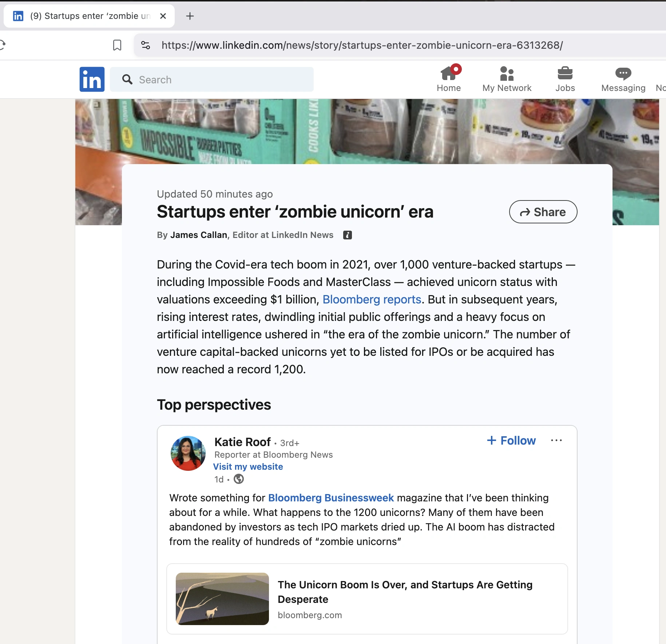Follow Katie Roof
This screenshot has width=666, height=644.
511,441
